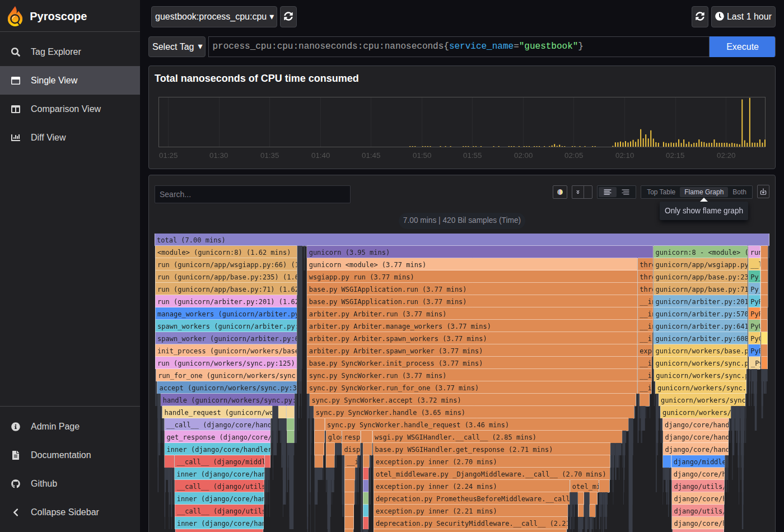Screen dimensions: 784x532
Task: Collapse the sidebar
Action: 70,512
